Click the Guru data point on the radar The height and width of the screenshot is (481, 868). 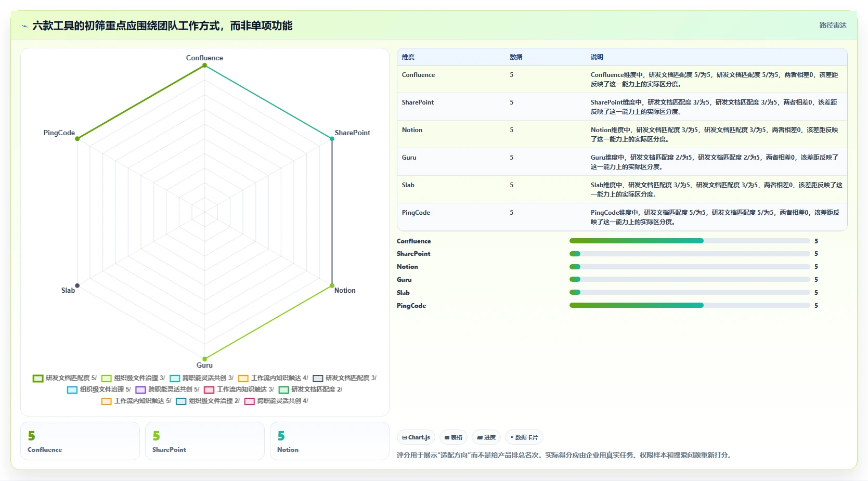click(x=204, y=359)
